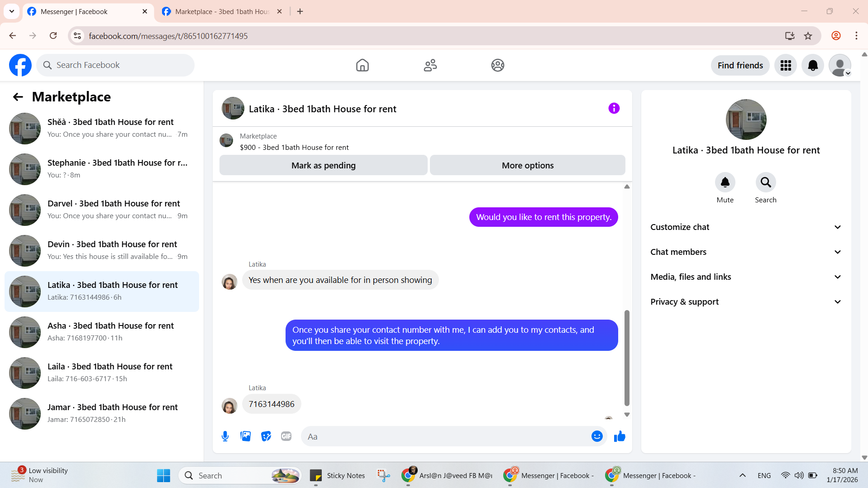Expand Chat members section
Image resolution: width=868 pixels, height=488 pixels.
746,252
